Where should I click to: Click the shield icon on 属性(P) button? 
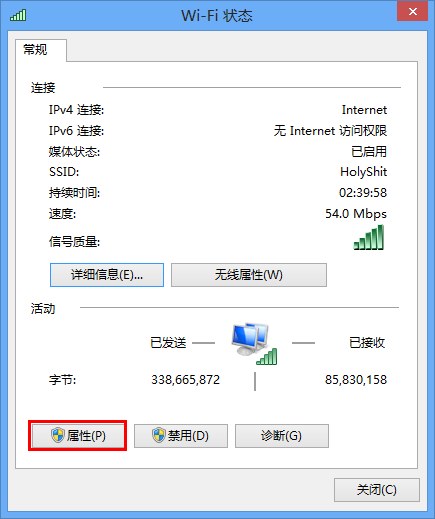tap(58, 435)
